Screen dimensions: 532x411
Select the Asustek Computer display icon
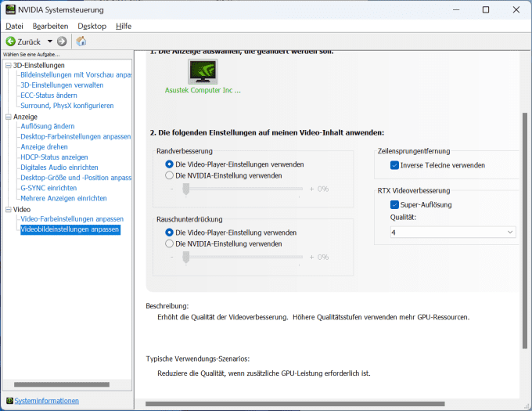[x=203, y=71]
